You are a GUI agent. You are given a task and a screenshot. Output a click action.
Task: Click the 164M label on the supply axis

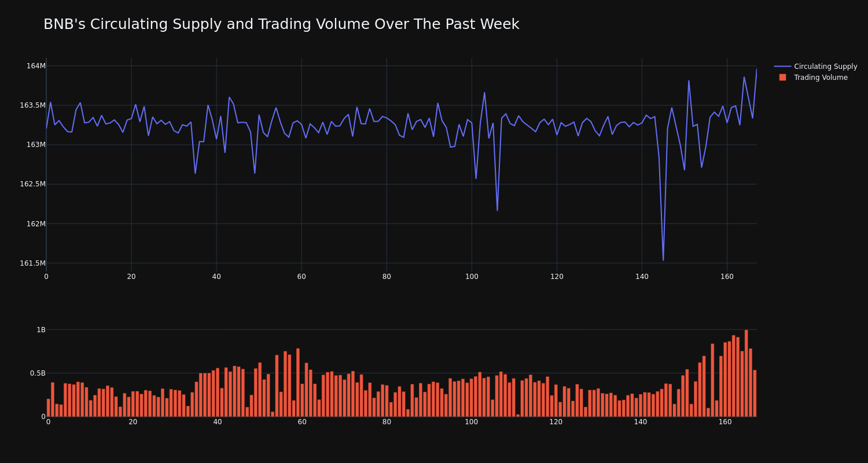tap(36, 66)
